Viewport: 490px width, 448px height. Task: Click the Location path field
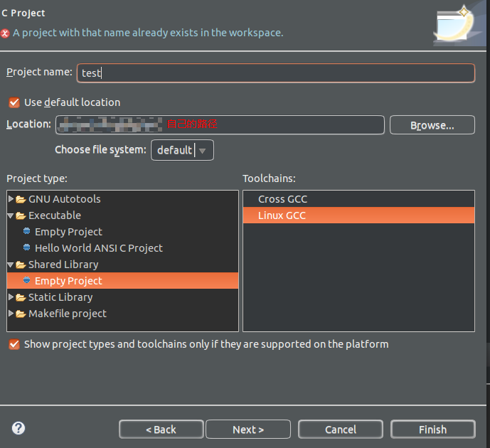(220, 125)
